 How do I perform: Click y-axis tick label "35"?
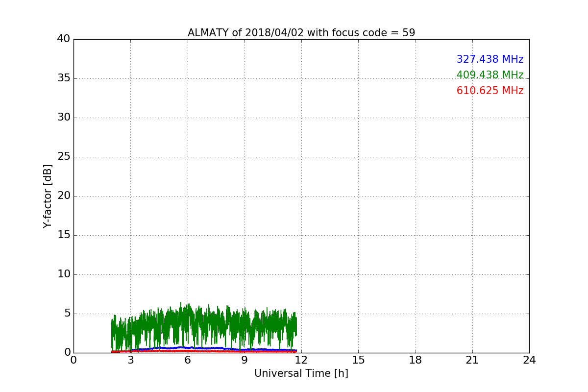tap(64, 78)
